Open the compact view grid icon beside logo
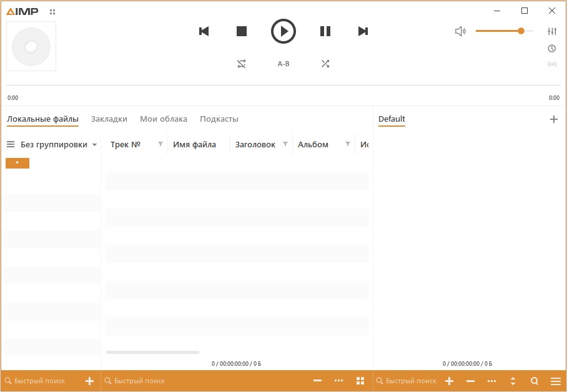This screenshot has width=567, height=392. (52, 12)
